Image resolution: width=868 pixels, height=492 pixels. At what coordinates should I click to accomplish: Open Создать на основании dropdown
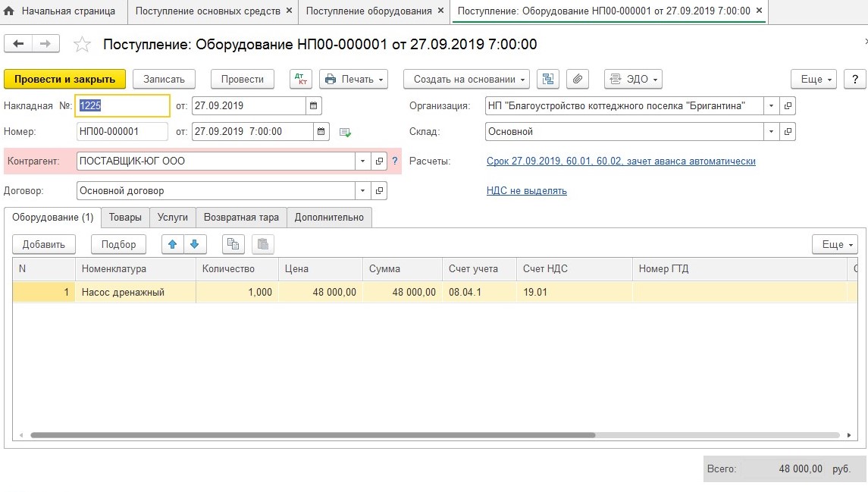point(470,79)
